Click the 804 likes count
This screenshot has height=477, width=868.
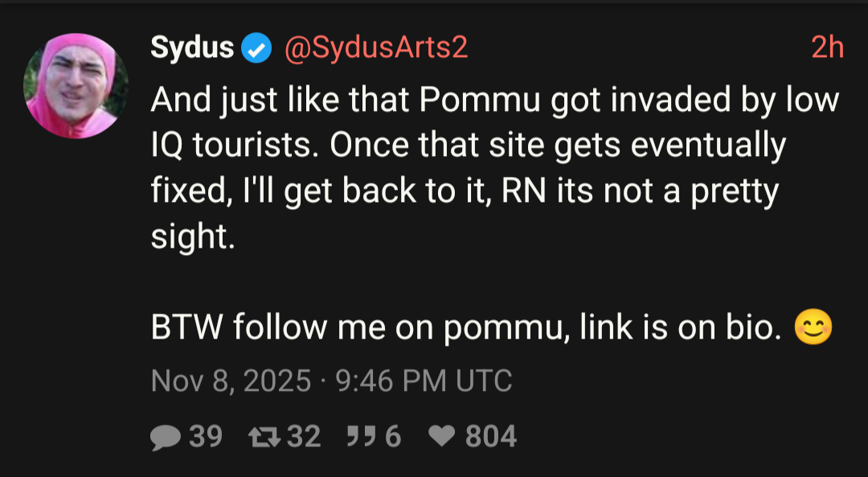click(490, 437)
